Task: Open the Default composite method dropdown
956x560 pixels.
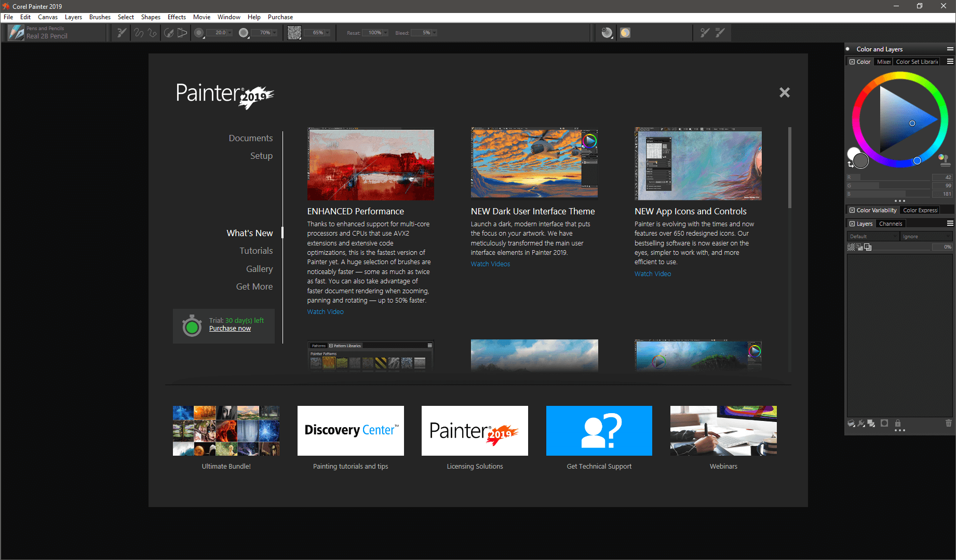Action: tap(873, 237)
